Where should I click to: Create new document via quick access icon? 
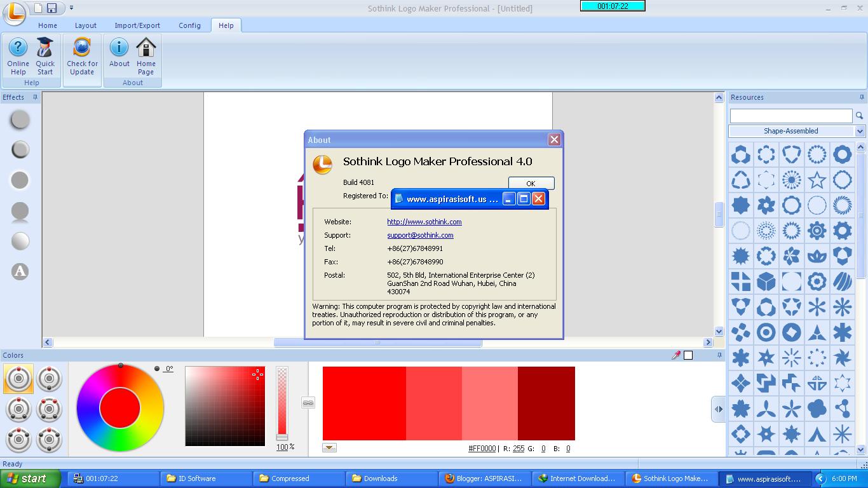38,8
